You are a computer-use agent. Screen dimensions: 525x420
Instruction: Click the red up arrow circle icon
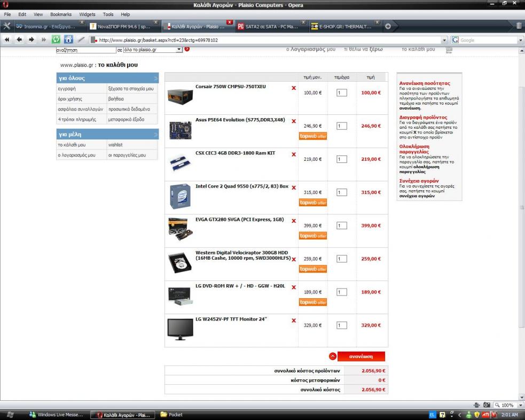tap(333, 356)
